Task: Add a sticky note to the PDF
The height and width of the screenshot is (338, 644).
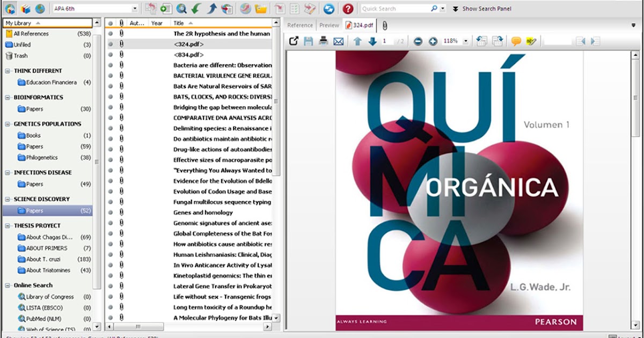Action: point(516,41)
